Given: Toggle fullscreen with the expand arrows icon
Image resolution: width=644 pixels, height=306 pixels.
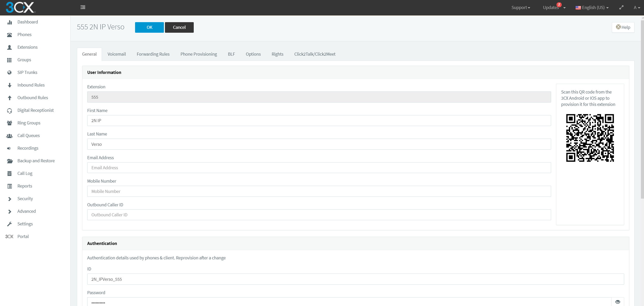Looking at the screenshot, I should coord(621,7).
